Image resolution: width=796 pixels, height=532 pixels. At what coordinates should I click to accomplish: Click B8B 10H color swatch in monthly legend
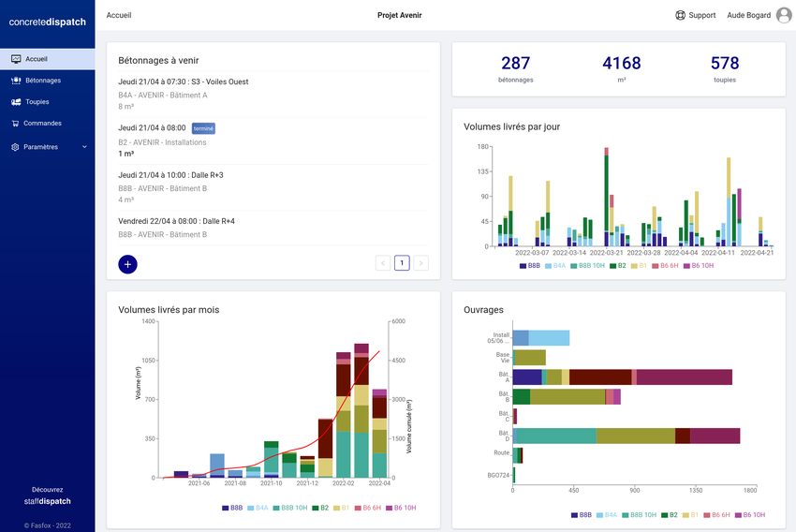tap(275, 508)
